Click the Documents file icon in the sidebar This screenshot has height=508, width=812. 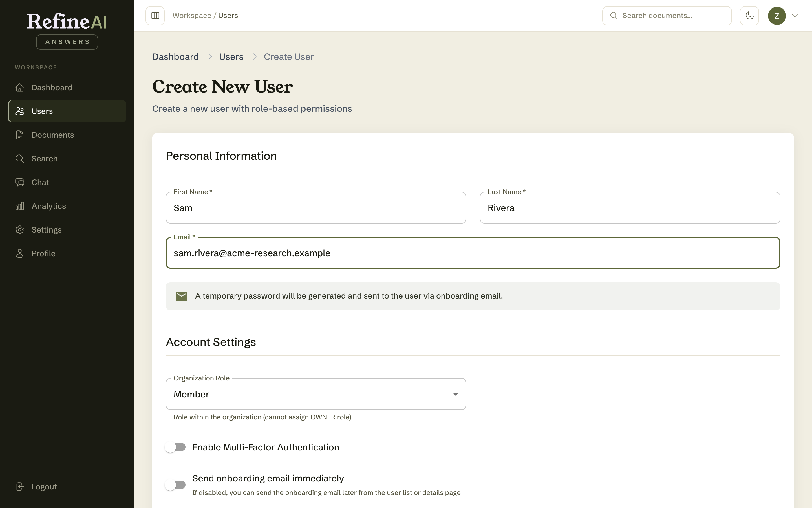tap(20, 135)
